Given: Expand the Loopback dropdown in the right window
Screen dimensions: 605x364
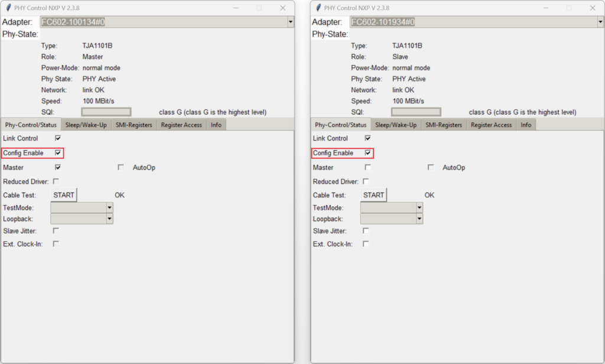Looking at the screenshot, I should click(x=419, y=219).
